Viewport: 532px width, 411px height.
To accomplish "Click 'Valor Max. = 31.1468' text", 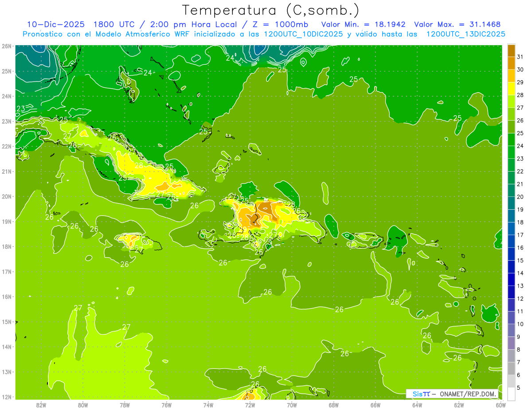I will tap(457, 24).
